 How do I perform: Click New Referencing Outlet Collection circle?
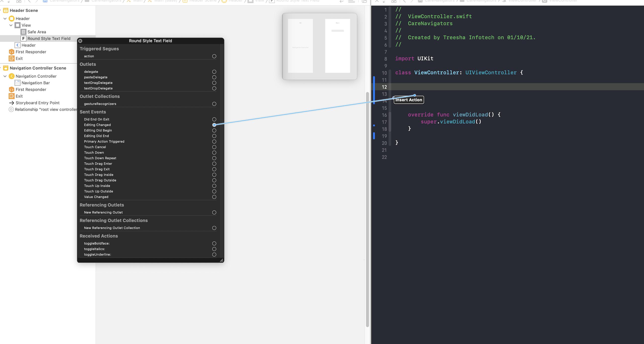click(x=214, y=228)
